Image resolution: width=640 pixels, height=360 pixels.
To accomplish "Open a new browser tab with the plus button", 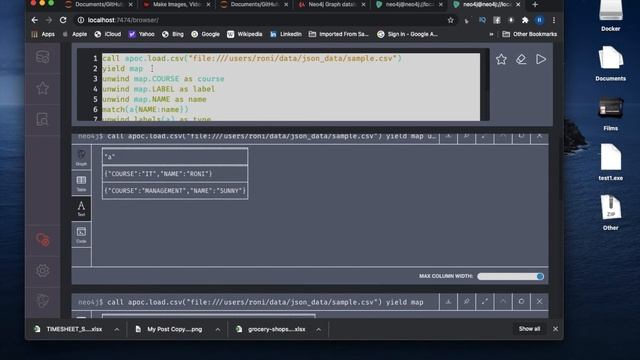I will coord(535,4).
